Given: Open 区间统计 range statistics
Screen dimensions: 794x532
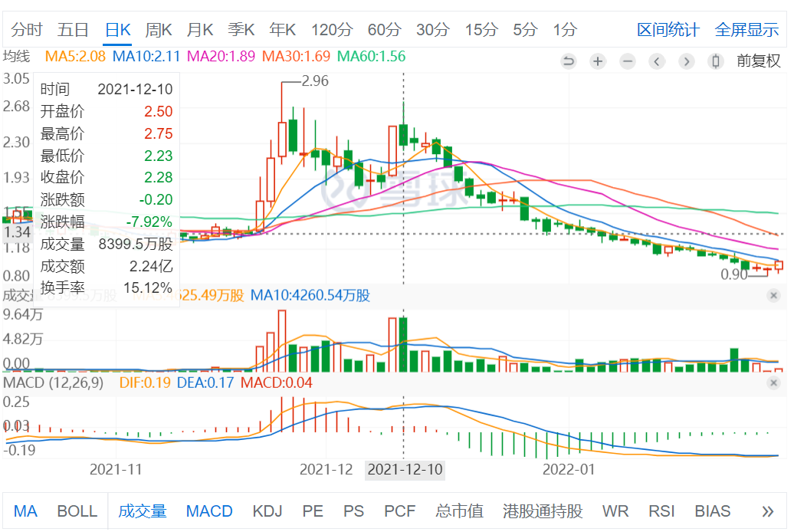Looking at the screenshot, I should click(668, 30).
